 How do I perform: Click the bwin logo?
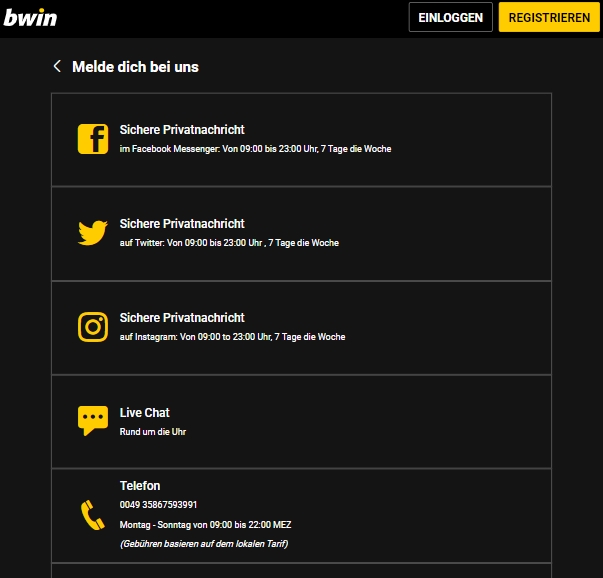pyautogui.click(x=30, y=18)
